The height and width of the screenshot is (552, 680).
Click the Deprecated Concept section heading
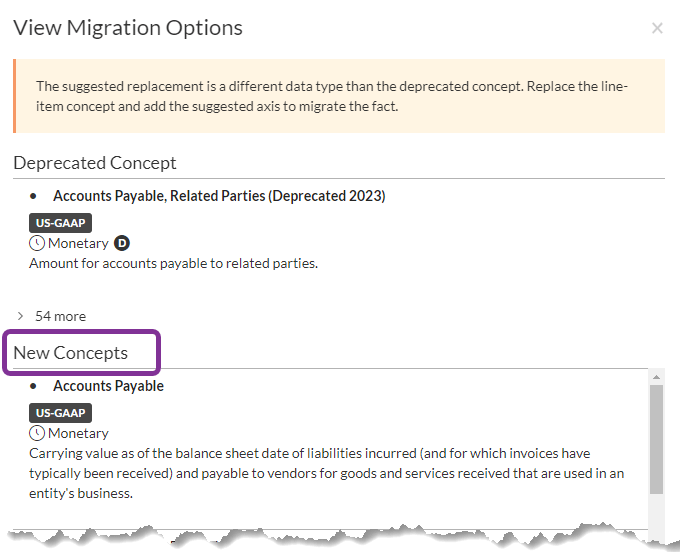[x=95, y=163]
